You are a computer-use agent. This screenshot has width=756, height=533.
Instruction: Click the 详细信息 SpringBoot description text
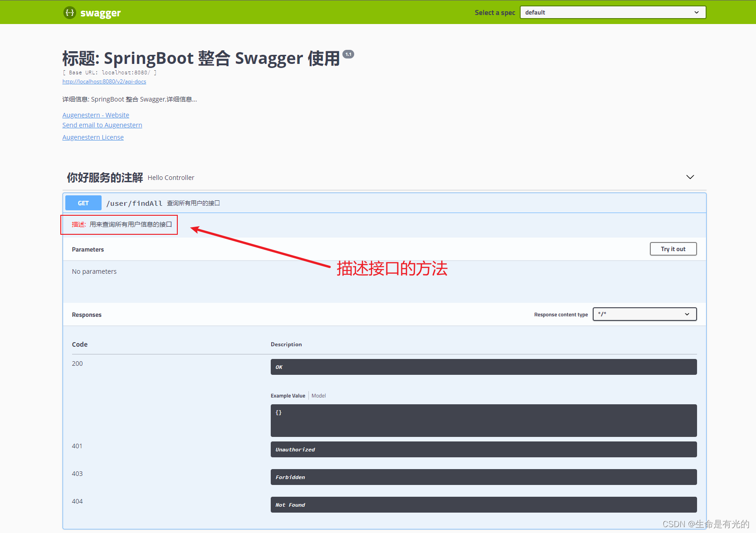click(x=130, y=99)
